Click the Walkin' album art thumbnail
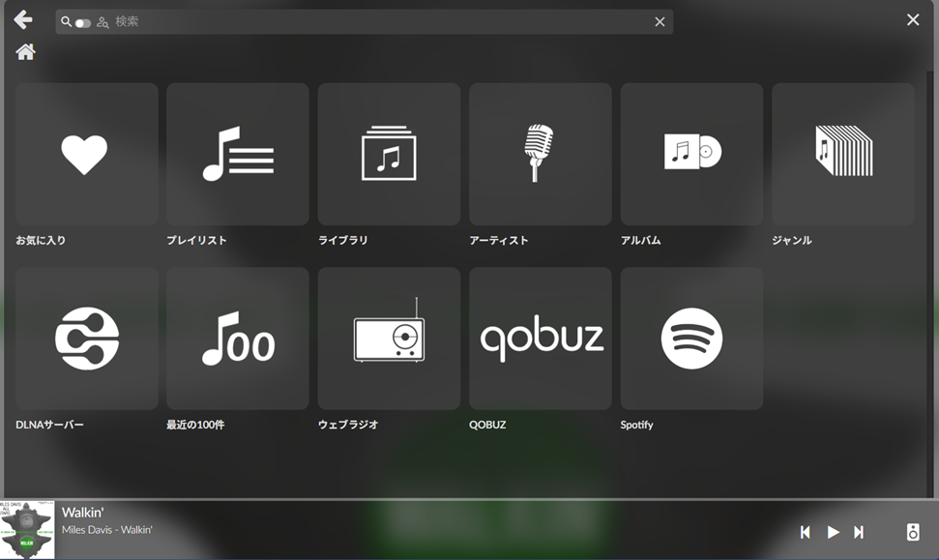The width and height of the screenshot is (939, 560). (x=27, y=530)
